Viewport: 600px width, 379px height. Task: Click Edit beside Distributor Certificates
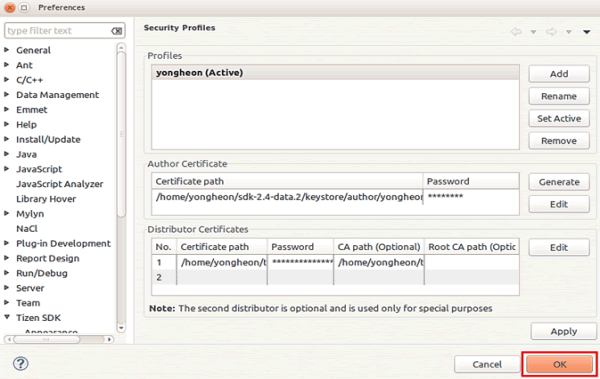pyautogui.click(x=559, y=248)
